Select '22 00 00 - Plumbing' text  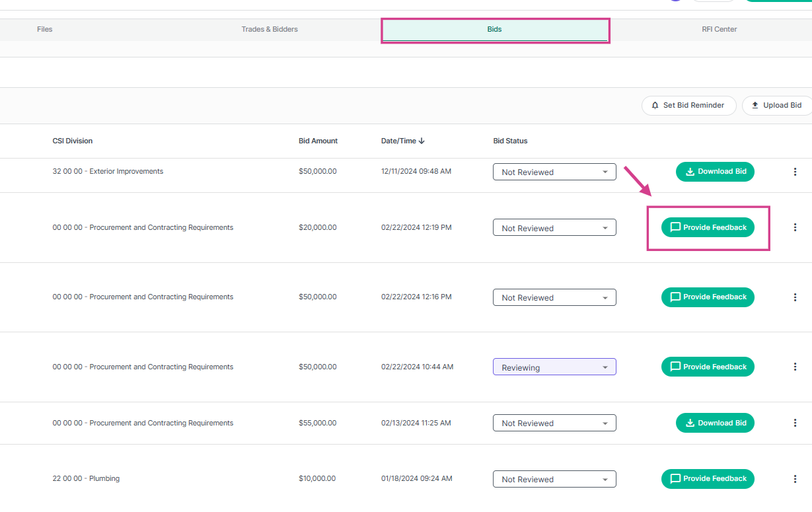[86, 478]
